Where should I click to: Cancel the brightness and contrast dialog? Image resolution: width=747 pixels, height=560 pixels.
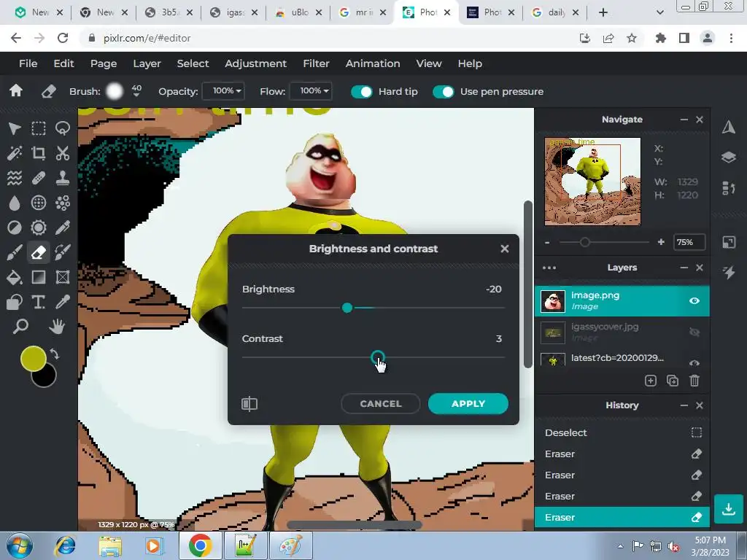pos(381,404)
